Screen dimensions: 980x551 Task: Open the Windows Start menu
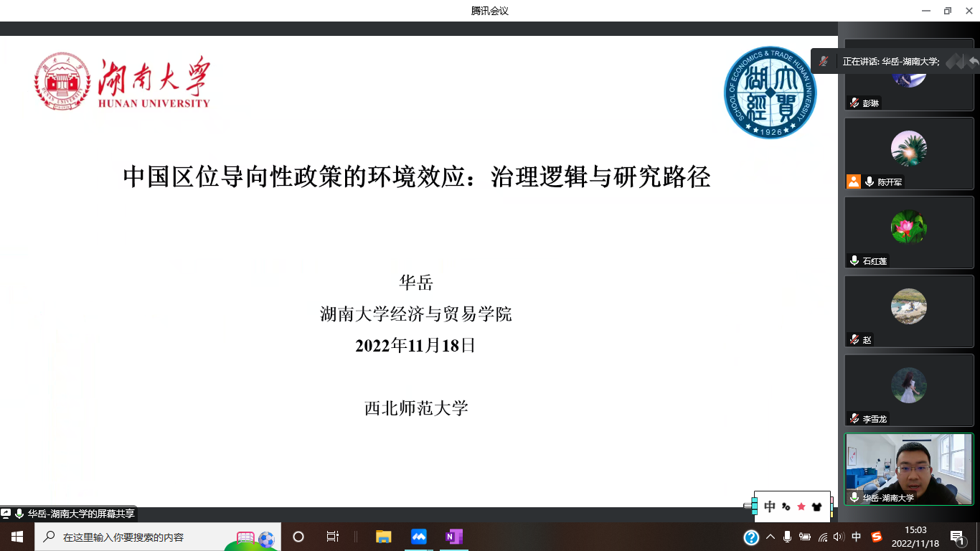point(17,537)
